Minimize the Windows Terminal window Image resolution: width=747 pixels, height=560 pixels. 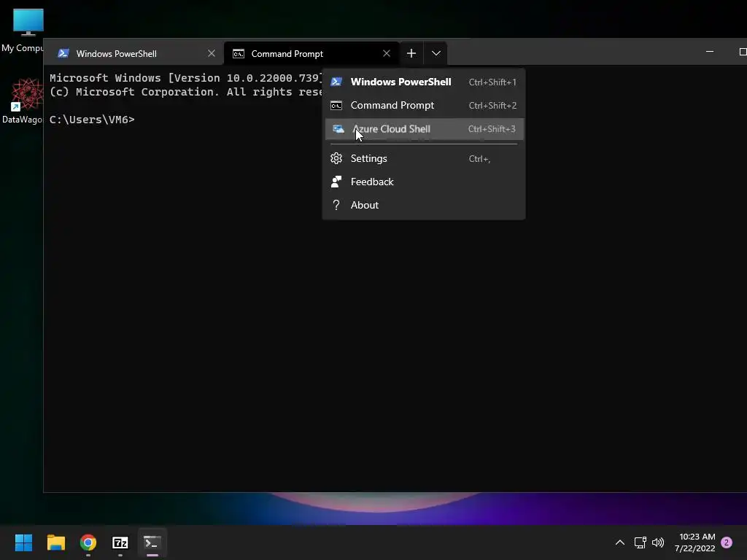click(x=710, y=52)
